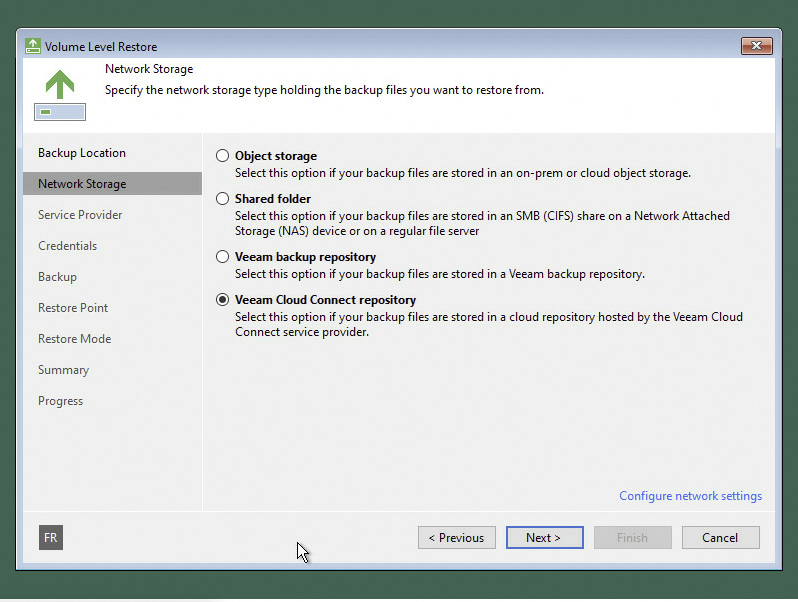Click the Object storage description text
Image resolution: width=798 pixels, height=602 pixels.
[x=463, y=173]
